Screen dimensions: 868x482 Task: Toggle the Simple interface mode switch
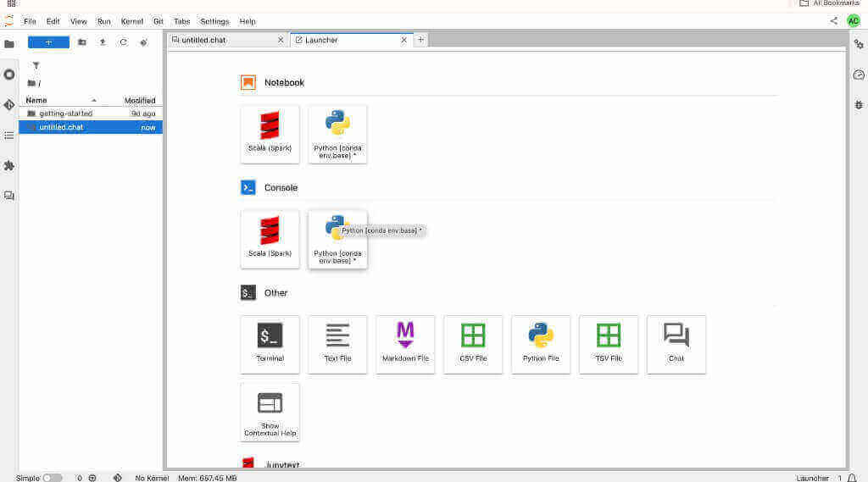tap(52, 478)
